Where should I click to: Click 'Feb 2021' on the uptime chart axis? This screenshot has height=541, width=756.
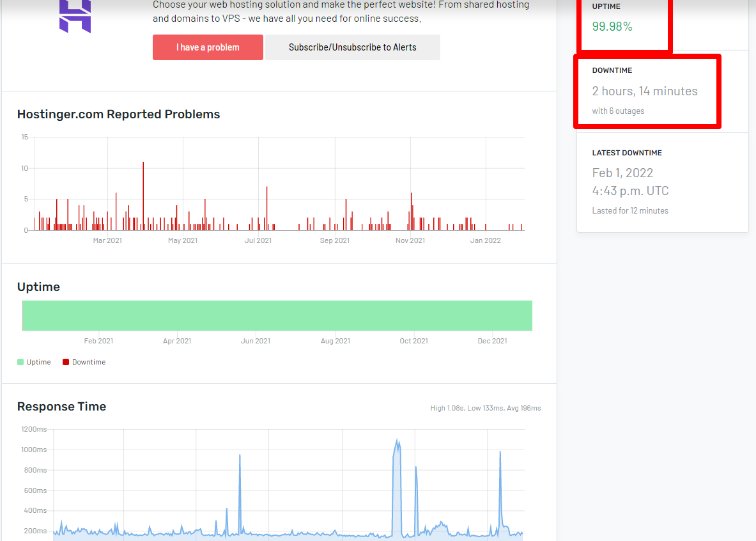[98, 341]
